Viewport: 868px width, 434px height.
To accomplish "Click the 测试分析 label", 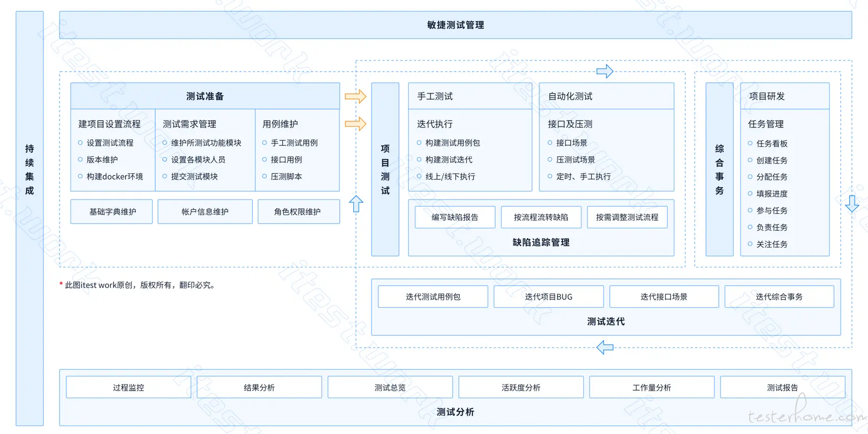I will (455, 412).
